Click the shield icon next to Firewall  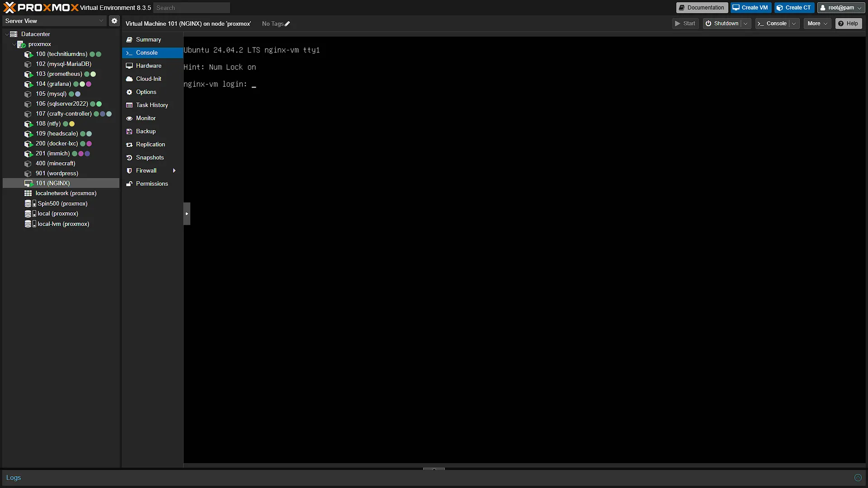click(129, 171)
